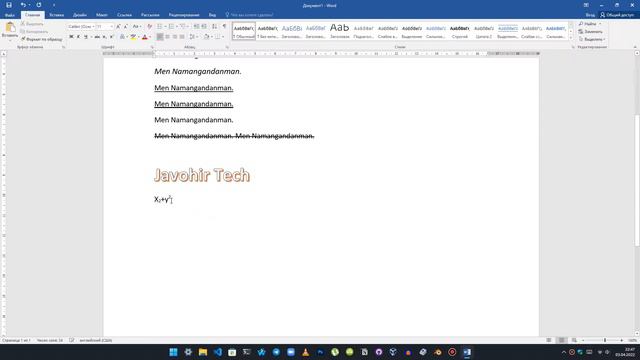Toggle Strikethrough (abc) formatting
This screenshot has width=640, height=360.
pyautogui.click(x=97, y=37)
